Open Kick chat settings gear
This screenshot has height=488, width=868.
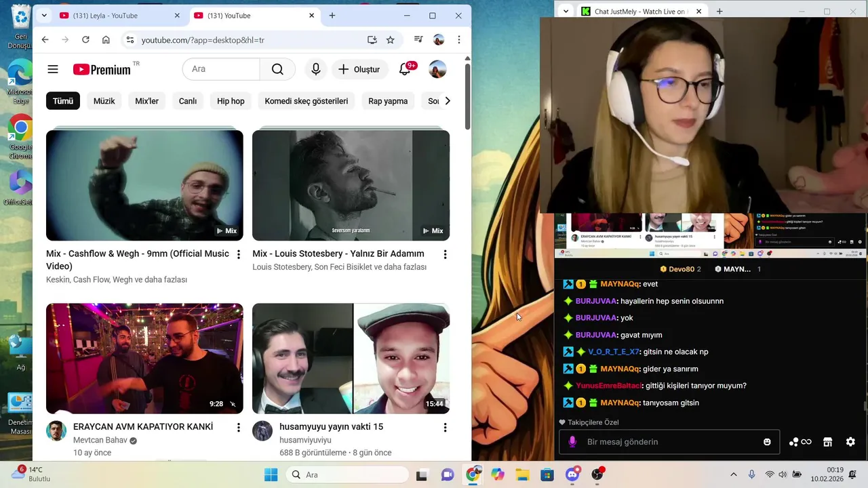coord(850,442)
